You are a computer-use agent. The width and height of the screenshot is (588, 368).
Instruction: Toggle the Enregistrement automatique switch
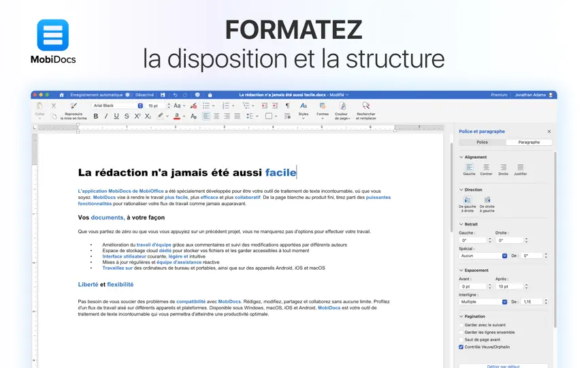pyautogui.click(x=127, y=95)
